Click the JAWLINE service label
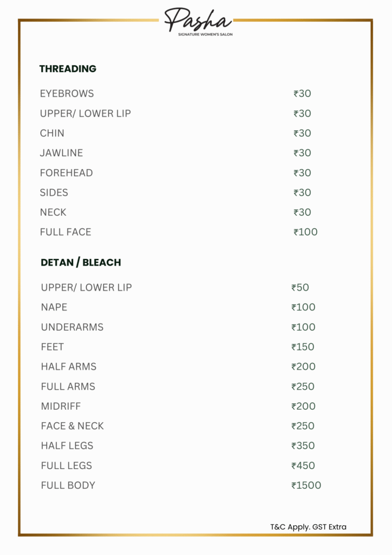The height and width of the screenshot is (555, 392). tap(61, 153)
